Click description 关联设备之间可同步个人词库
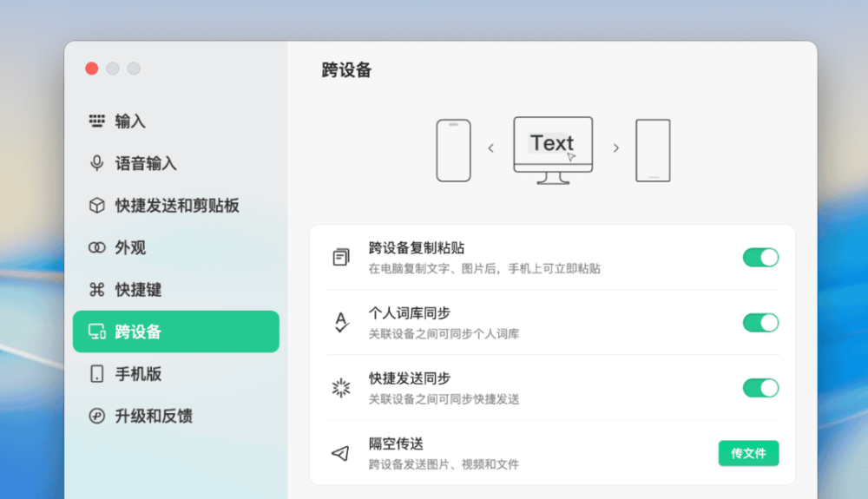Image resolution: width=868 pixels, height=499 pixels. click(x=444, y=334)
